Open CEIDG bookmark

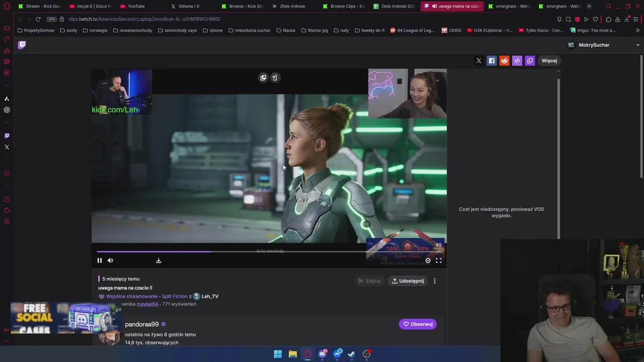click(x=451, y=30)
